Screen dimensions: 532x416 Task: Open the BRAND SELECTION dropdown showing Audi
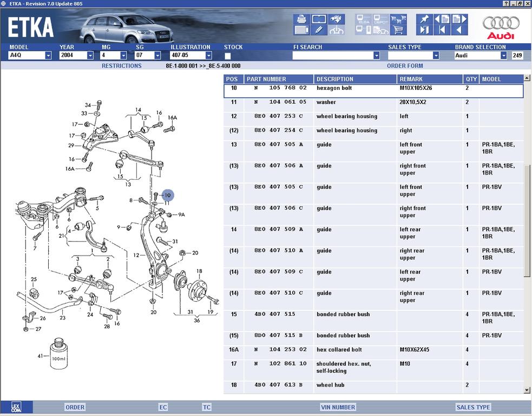pyautogui.click(x=503, y=56)
